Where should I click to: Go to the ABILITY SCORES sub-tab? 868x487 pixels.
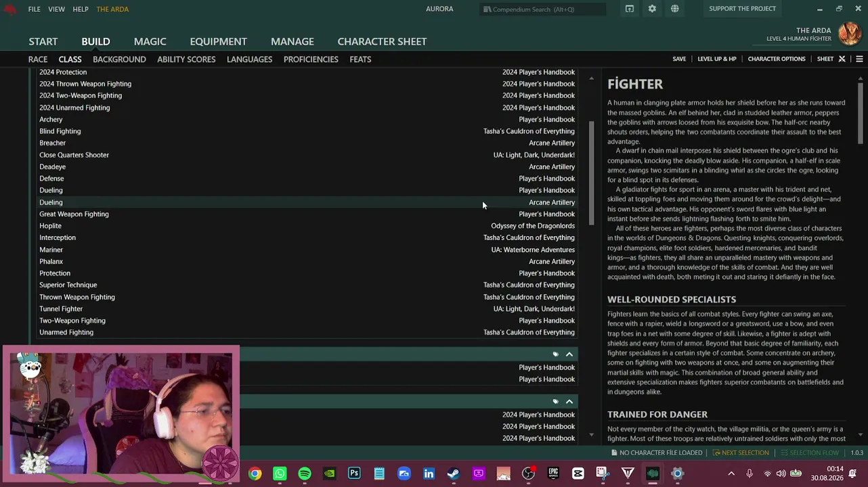(x=186, y=59)
